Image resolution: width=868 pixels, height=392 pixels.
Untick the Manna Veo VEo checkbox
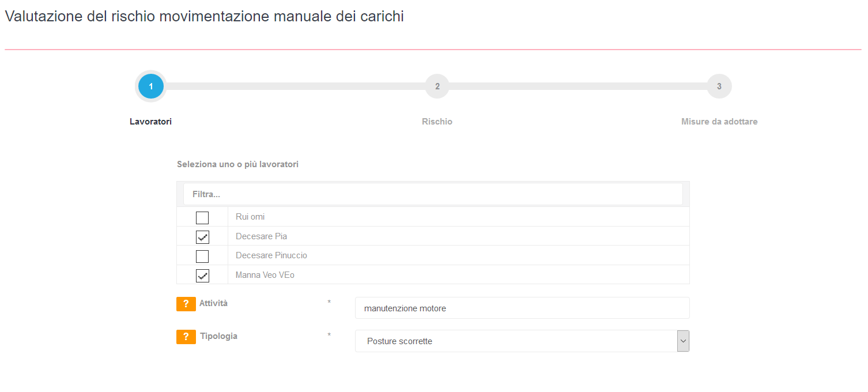[202, 276]
